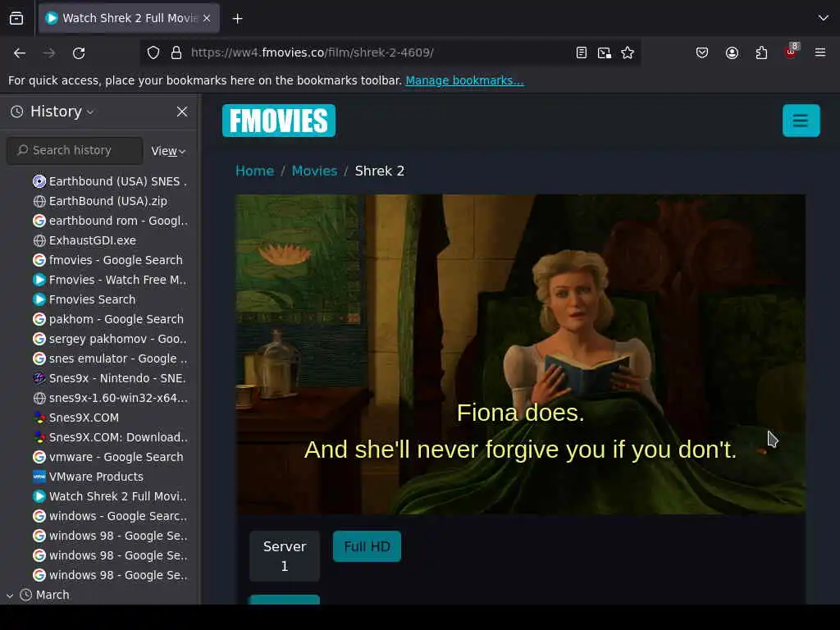Open windows - Google Search history entry
Screen dimensions: 840x630
[x=110, y=516]
